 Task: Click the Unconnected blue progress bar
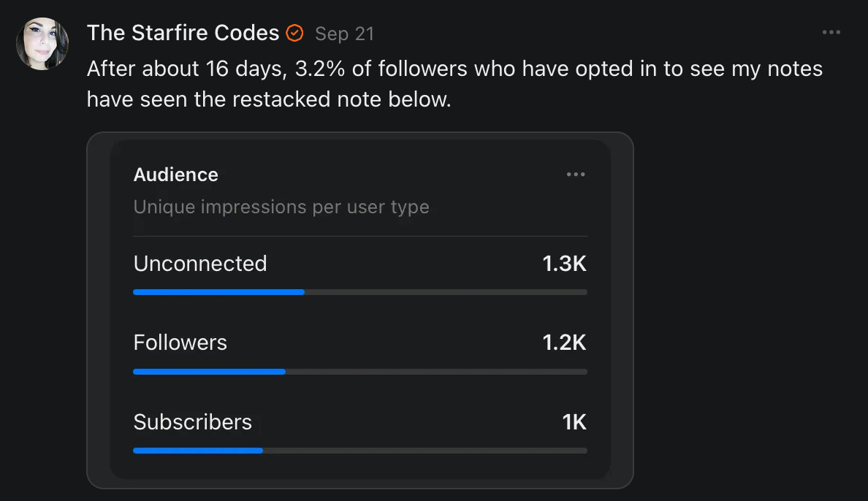(x=218, y=292)
